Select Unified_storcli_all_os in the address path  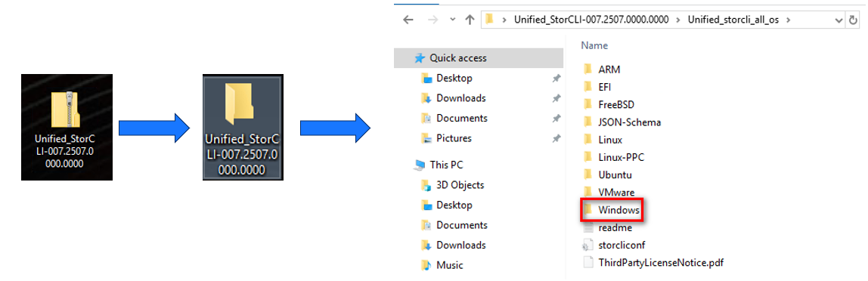[733, 20]
